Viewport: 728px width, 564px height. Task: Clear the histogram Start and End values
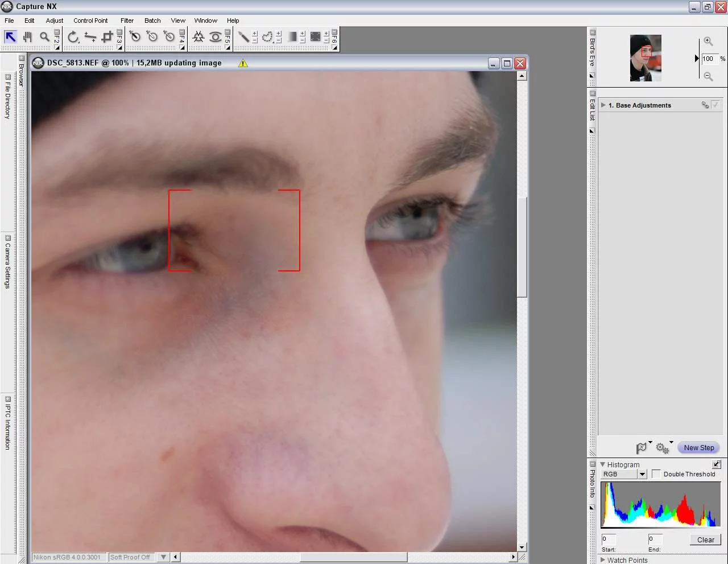[705, 540]
